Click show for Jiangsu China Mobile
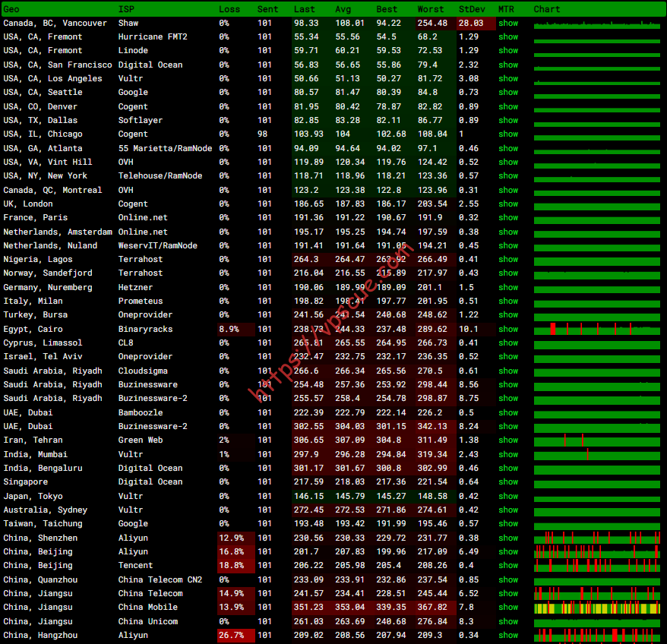 tap(508, 606)
